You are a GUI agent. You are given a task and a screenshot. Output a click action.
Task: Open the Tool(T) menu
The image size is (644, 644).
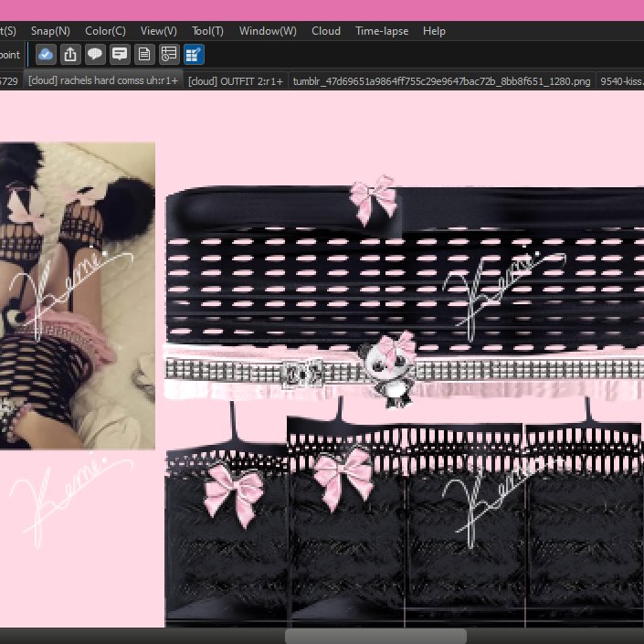tap(207, 31)
